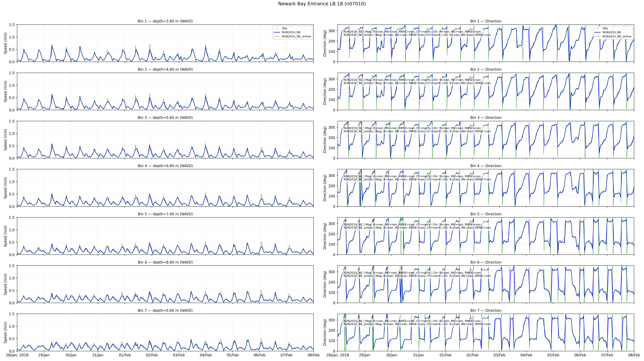
Task: Click the "Direction (deg)" axis label of Bin 6
Action: point(325,284)
